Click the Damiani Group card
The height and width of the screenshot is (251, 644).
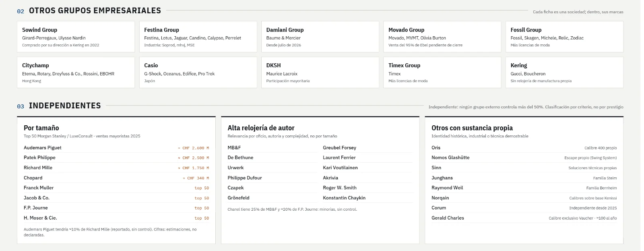tap(320, 37)
